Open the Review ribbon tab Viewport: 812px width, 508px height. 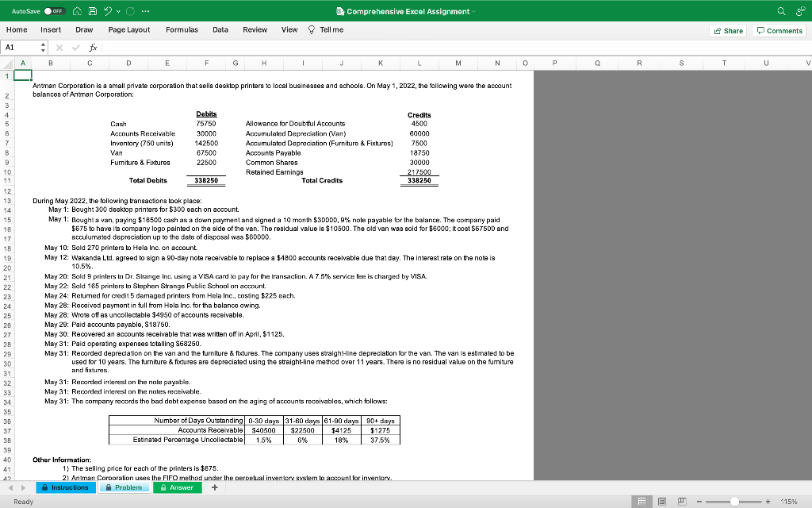[x=255, y=29]
